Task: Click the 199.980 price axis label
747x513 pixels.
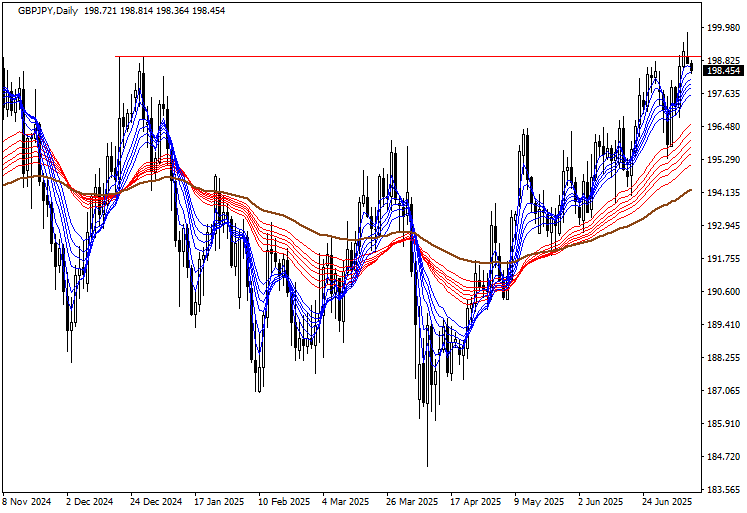Action: click(724, 28)
